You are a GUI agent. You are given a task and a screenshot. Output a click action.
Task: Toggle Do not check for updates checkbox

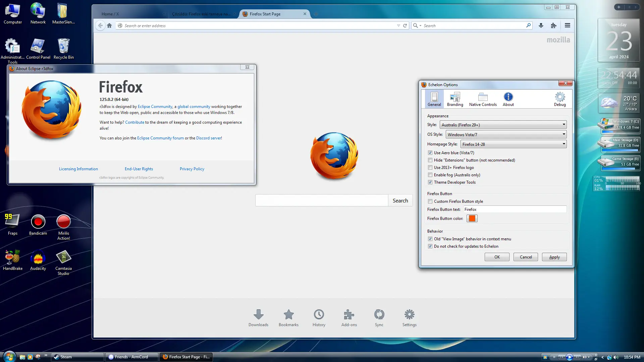[430, 246]
